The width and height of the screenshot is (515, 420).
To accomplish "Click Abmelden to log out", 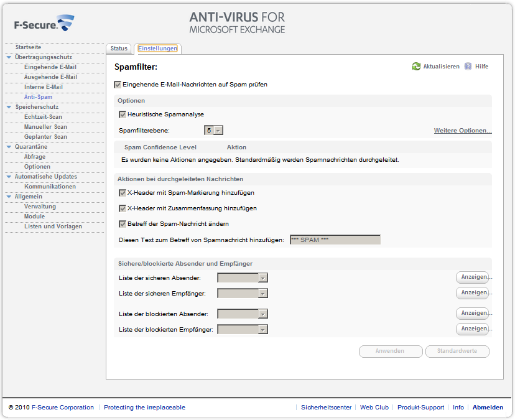I will point(488,408).
